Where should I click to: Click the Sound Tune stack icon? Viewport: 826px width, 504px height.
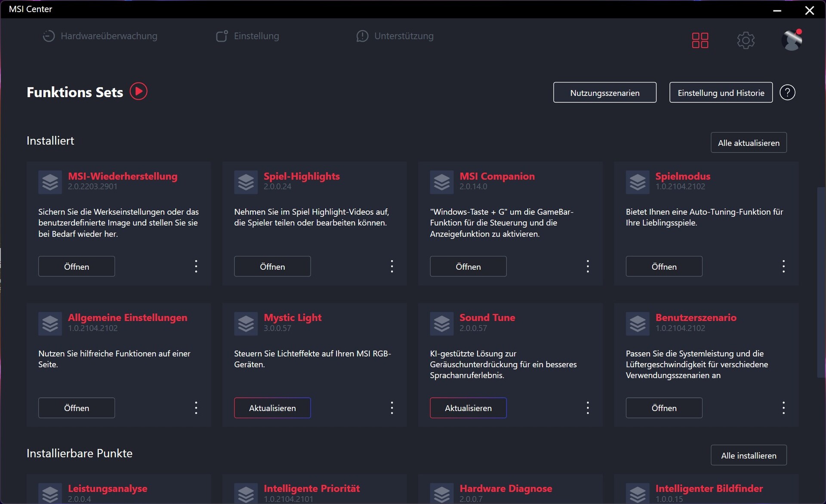pos(442,324)
